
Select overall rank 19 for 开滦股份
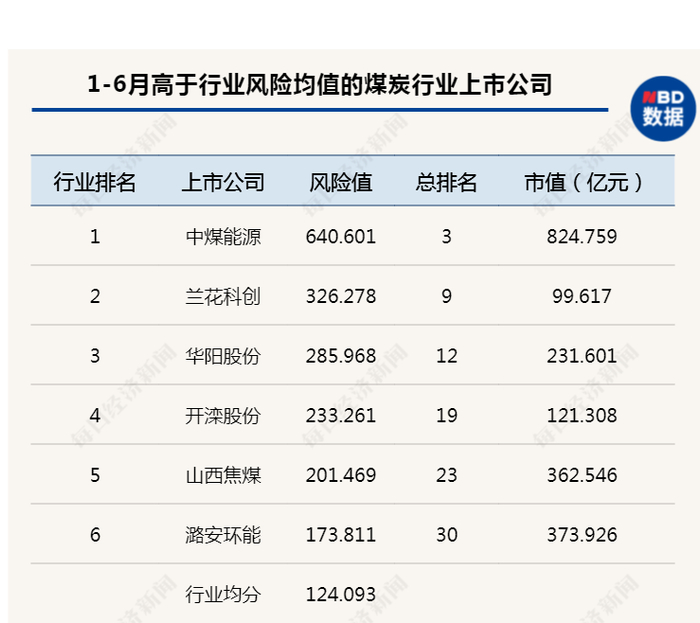coord(446,416)
